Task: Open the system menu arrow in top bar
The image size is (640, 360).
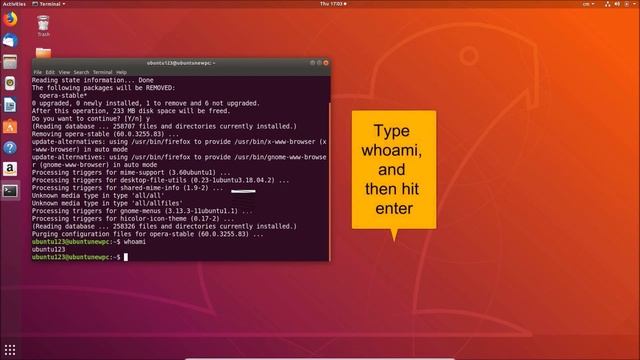Action: tap(635, 4)
